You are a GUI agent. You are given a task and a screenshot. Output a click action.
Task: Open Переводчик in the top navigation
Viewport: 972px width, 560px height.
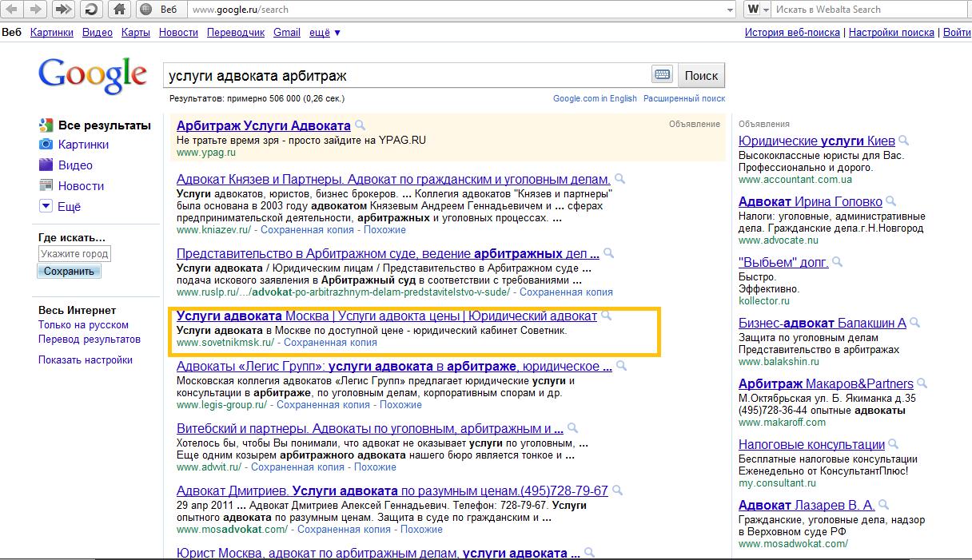click(236, 33)
